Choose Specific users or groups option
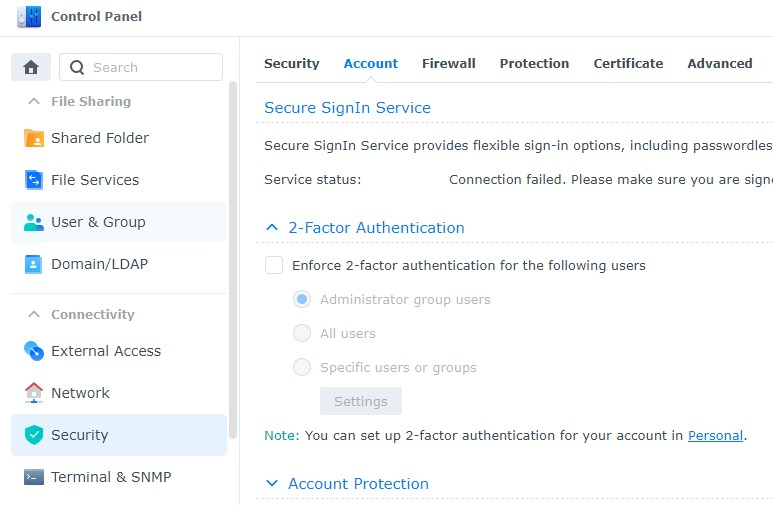Image resolution: width=773 pixels, height=505 pixels. point(302,367)
